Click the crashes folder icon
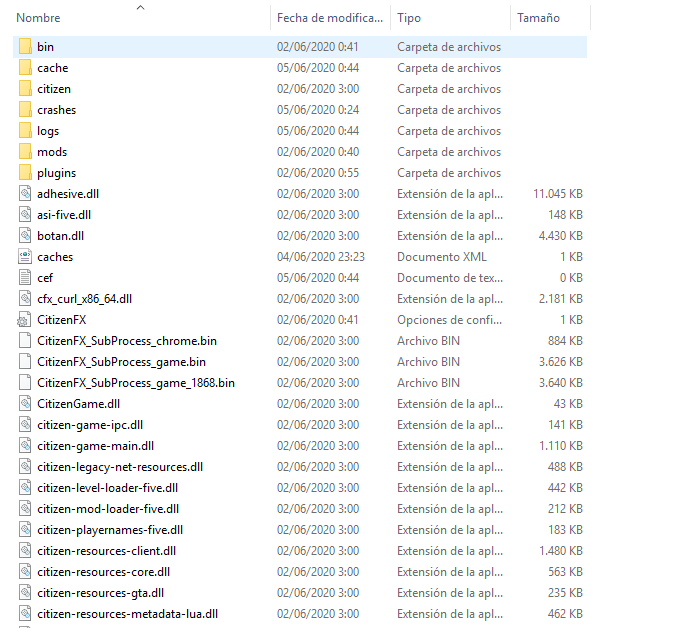 click(25, 110)
